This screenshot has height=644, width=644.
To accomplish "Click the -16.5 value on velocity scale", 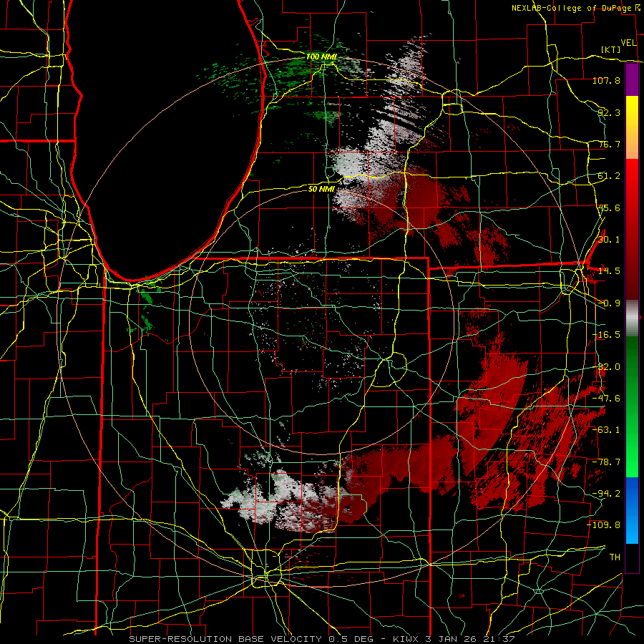I will point(607,335).
